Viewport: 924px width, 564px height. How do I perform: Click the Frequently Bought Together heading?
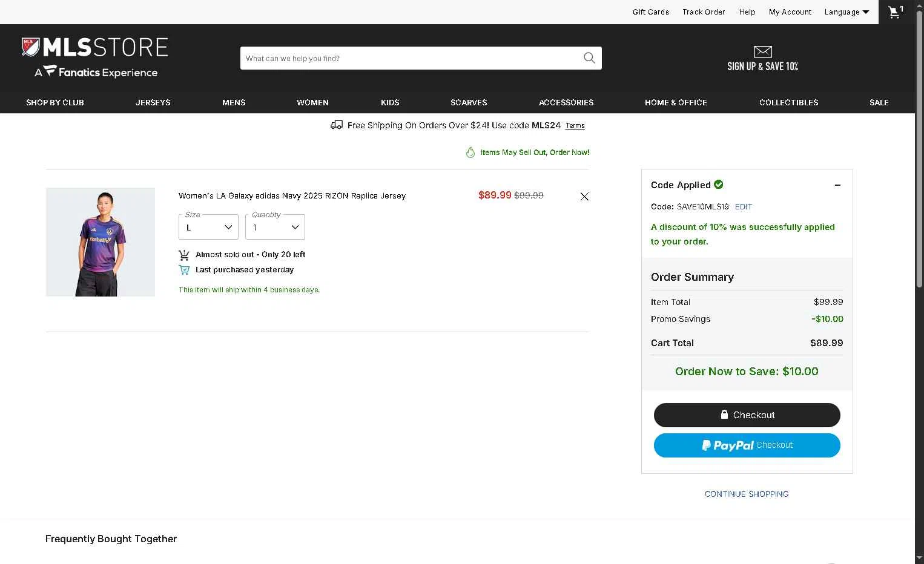[x=111, y=539]
